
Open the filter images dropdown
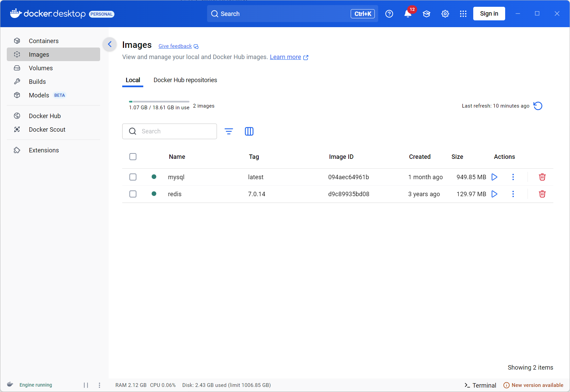click(x=229, y=131)
